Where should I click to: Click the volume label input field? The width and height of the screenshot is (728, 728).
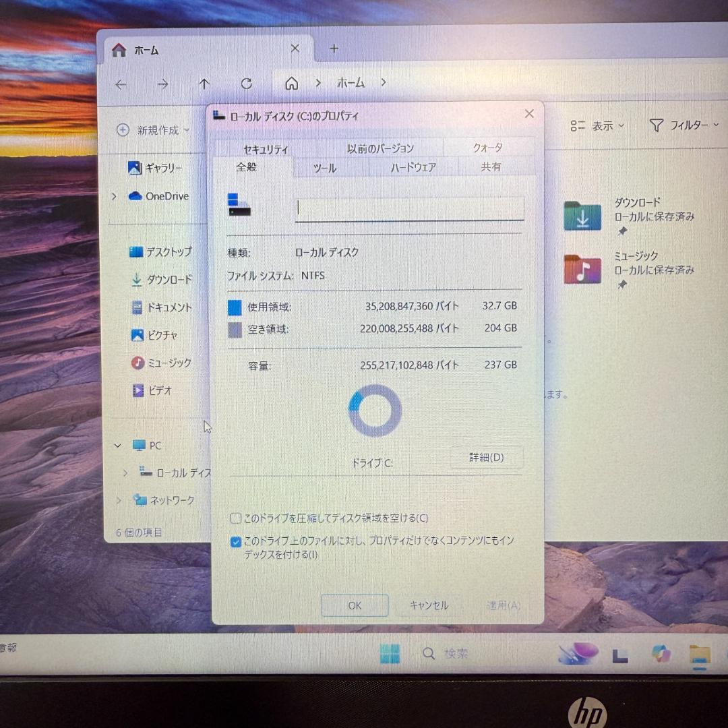coord(409,208)
